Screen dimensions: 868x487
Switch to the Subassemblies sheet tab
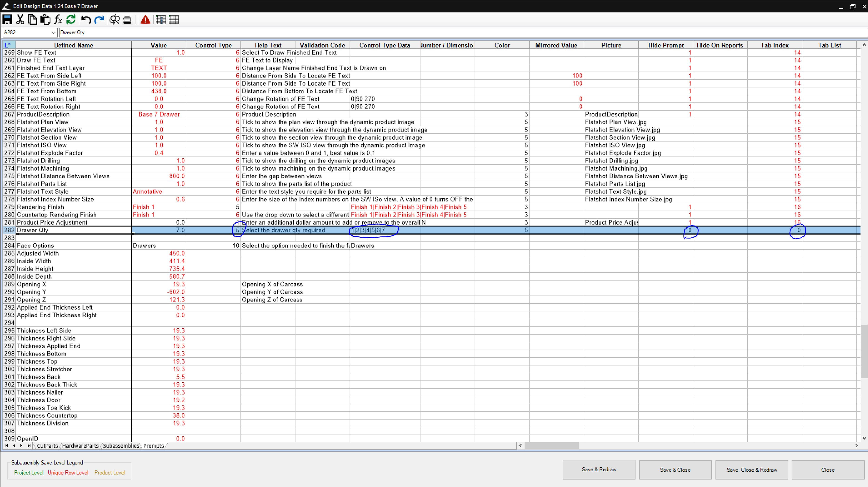[121, 446]
